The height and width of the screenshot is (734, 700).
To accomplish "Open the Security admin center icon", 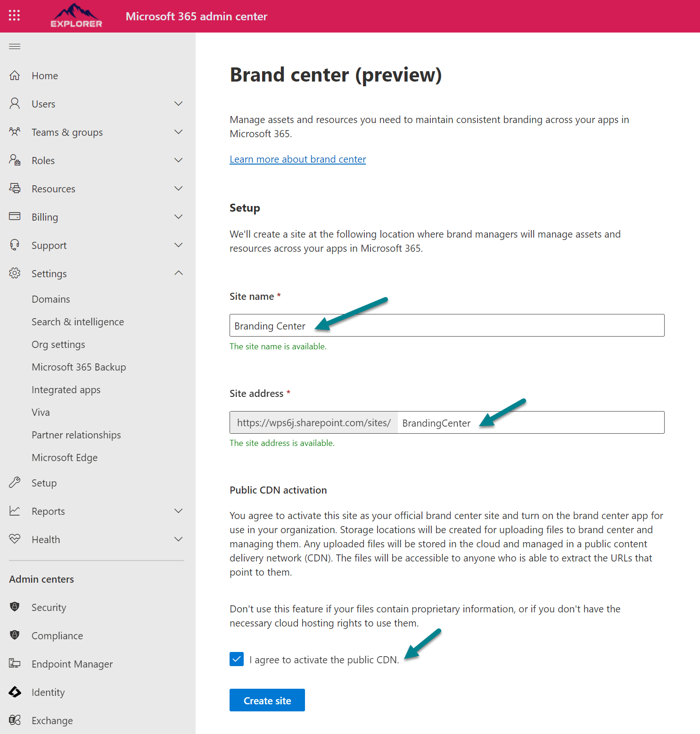I will pos(15,607).
